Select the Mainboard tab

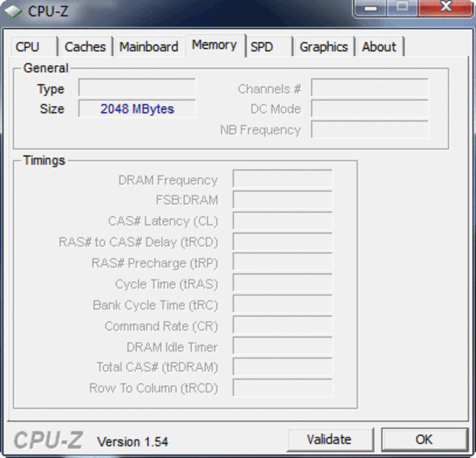point(149,47)
